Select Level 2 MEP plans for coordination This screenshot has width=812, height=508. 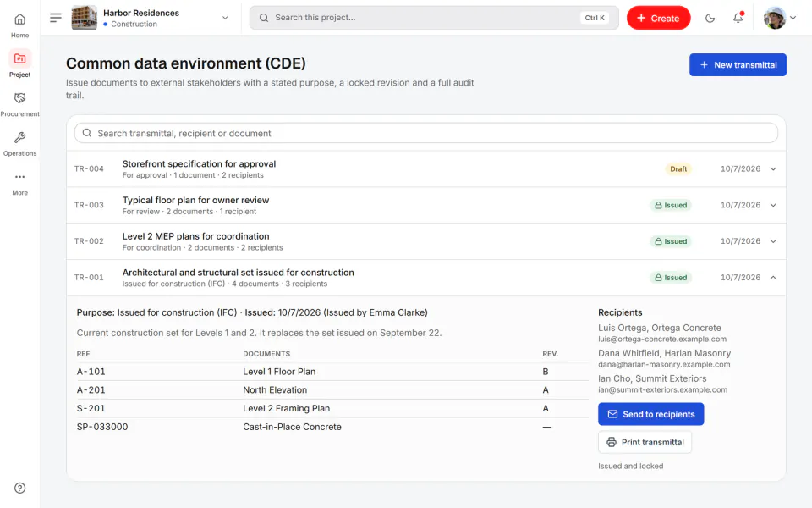pyautogui.click(x=195, y=236)
